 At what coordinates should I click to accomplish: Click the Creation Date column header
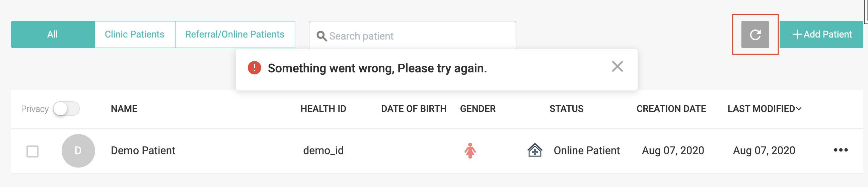click(x=671, y=109)
